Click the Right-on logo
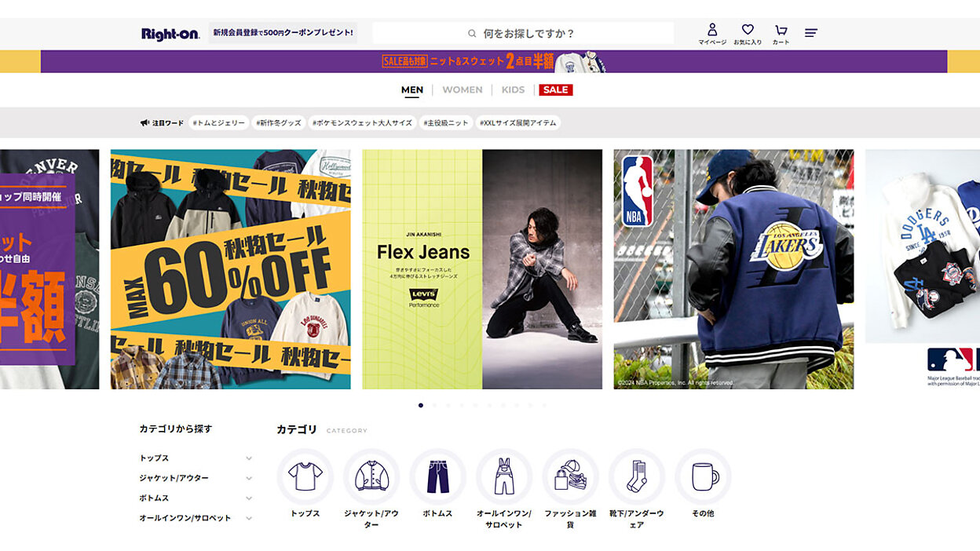The image size is (980, 551). [170, 34]
